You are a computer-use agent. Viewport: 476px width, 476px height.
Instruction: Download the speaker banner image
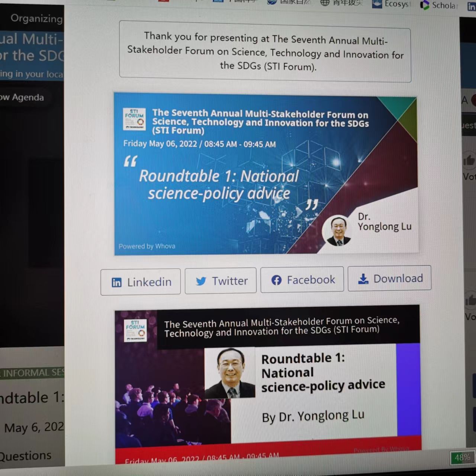[389, 278]
